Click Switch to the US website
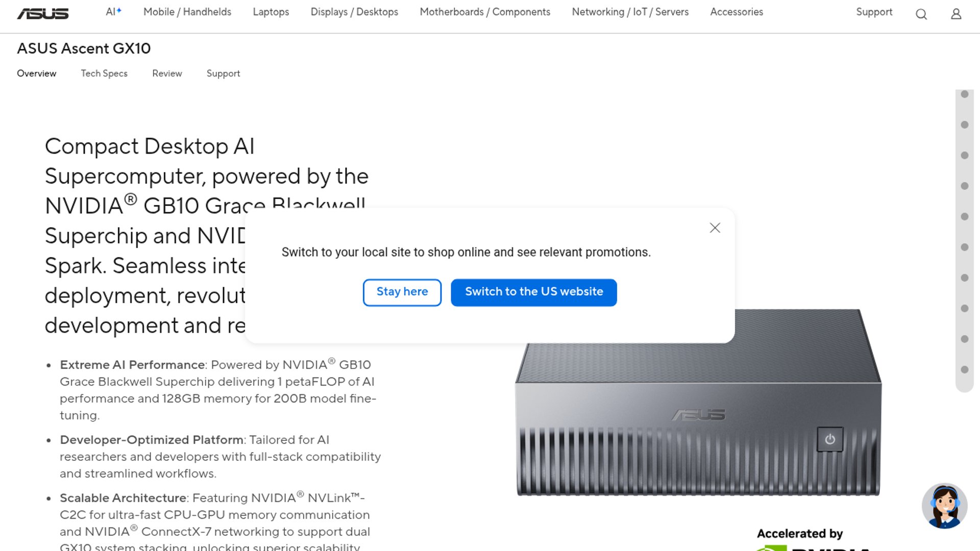Viewport: 980px width, 551px height. click(533, 292)
